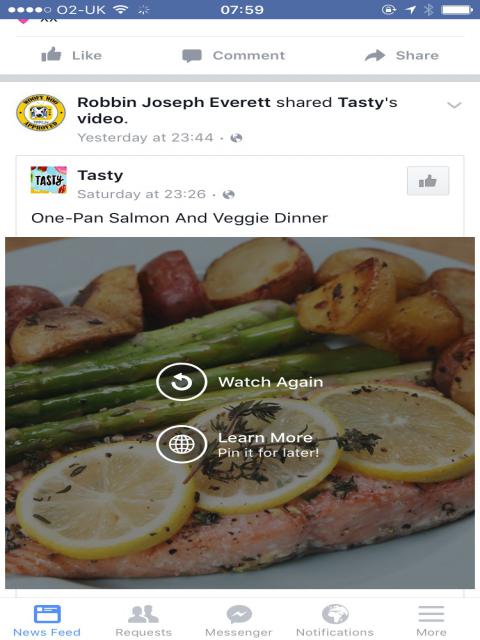Tap the Like thumbs-up icon on top post

(51, 55)
